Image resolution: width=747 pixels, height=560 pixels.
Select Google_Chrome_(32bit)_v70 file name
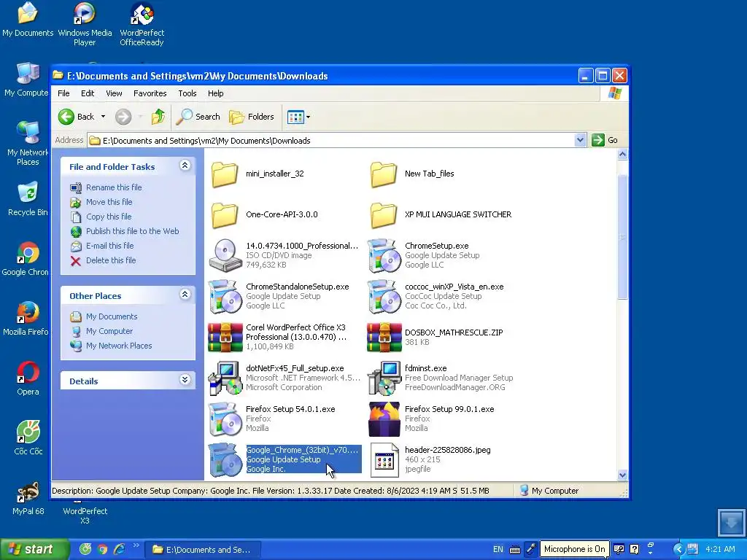click(301, 450)
